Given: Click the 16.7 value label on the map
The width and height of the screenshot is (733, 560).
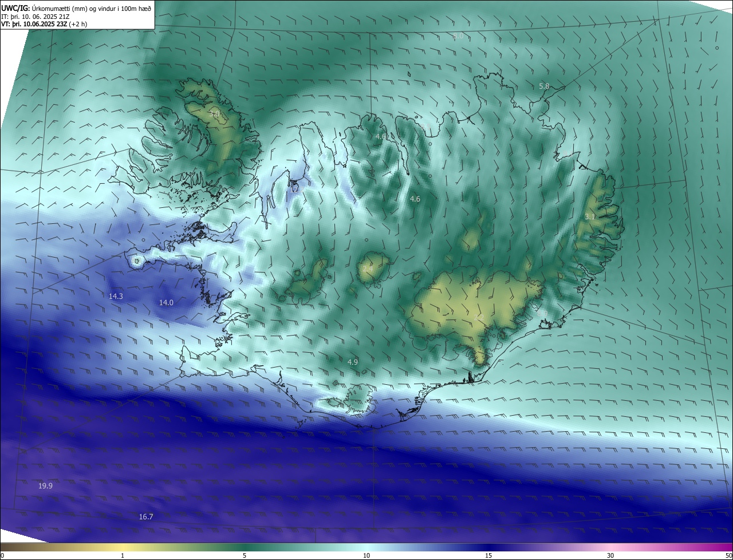Looking at the screenshot, I should [146, 517].
